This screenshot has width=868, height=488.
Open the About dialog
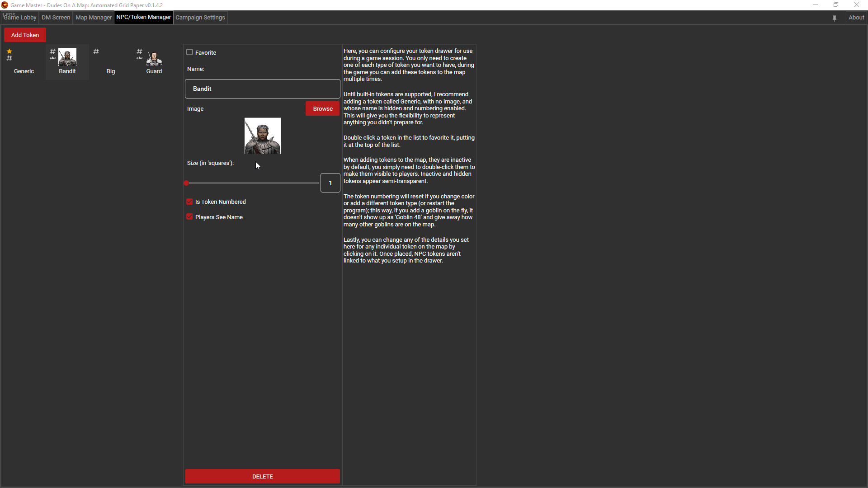pyautogui.click(x=857, y=17)
